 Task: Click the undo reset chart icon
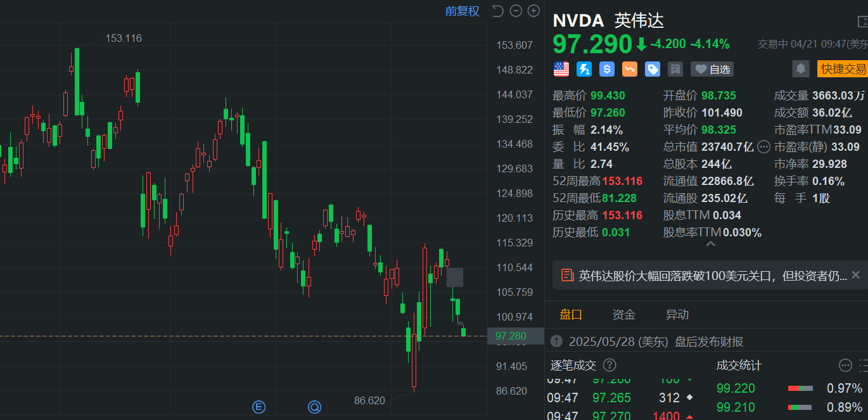(497, 11)
